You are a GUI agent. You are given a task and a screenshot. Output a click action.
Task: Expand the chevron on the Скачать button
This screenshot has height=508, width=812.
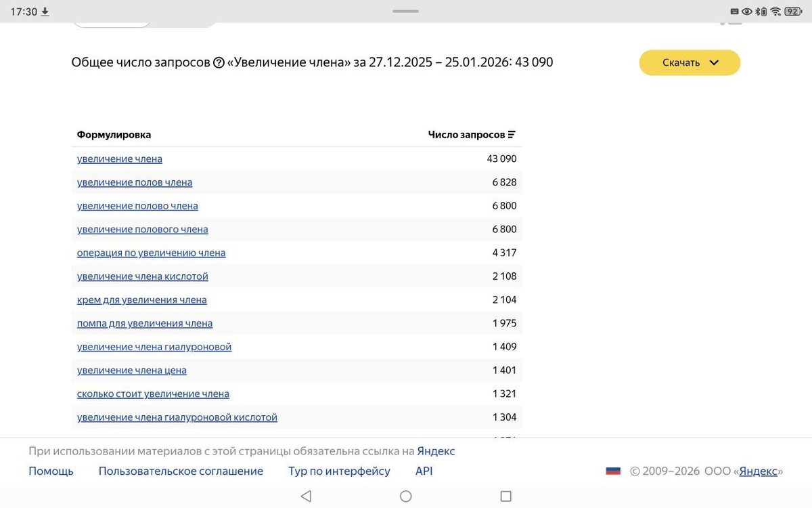[714, 62]
